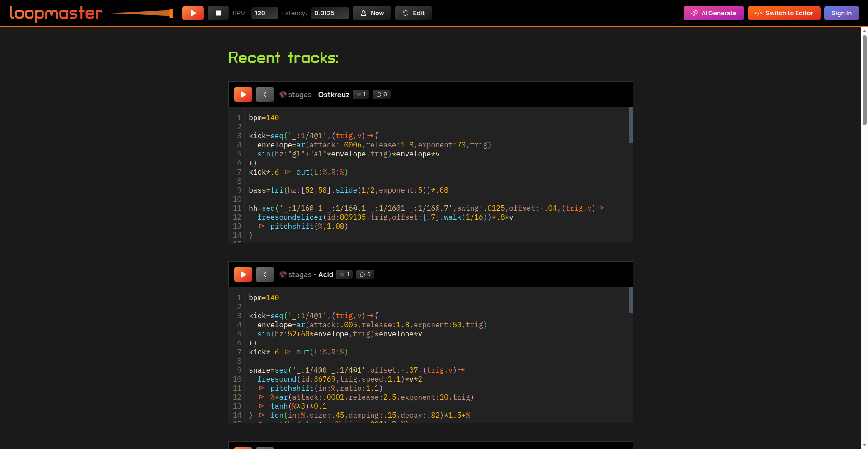Adjust the orange volume slider in the top bar
Viewport: 868px width, 449px height.
tap(142, 13)
